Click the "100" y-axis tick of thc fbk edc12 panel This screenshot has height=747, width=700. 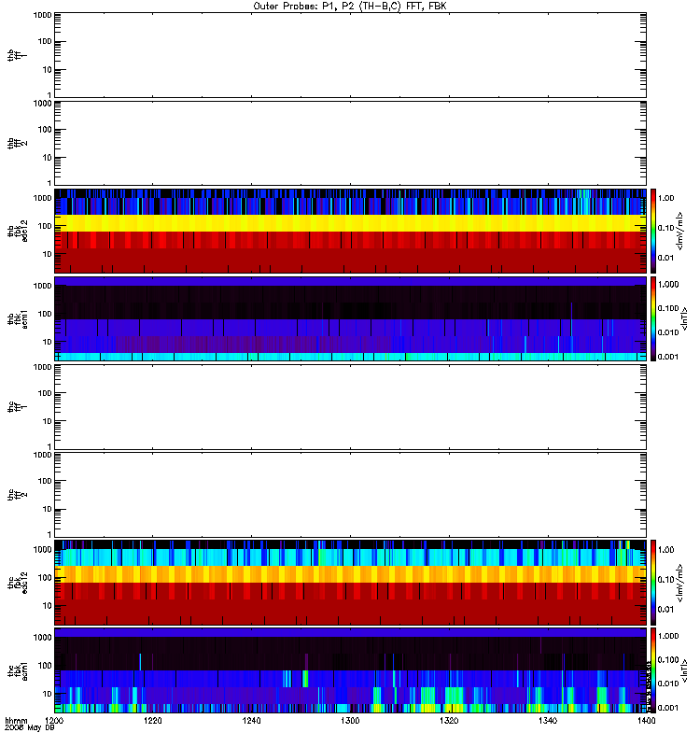(x=45, y=578)
